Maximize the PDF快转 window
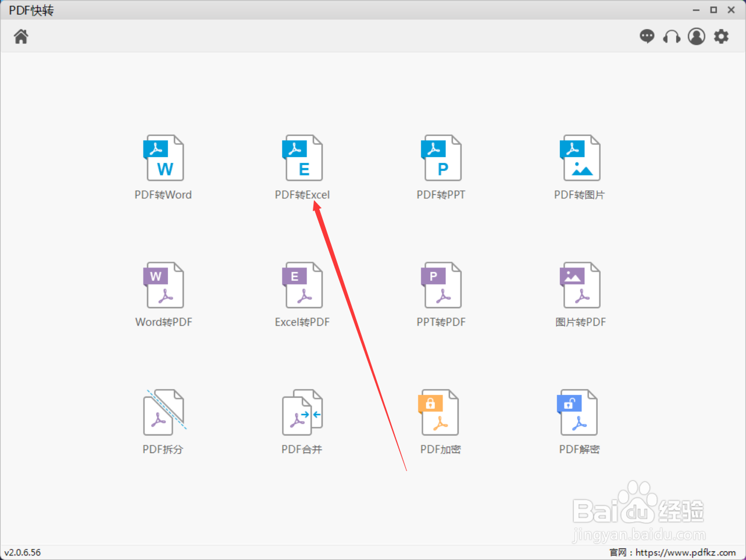 pyautogui.click(x=713, y=10)
